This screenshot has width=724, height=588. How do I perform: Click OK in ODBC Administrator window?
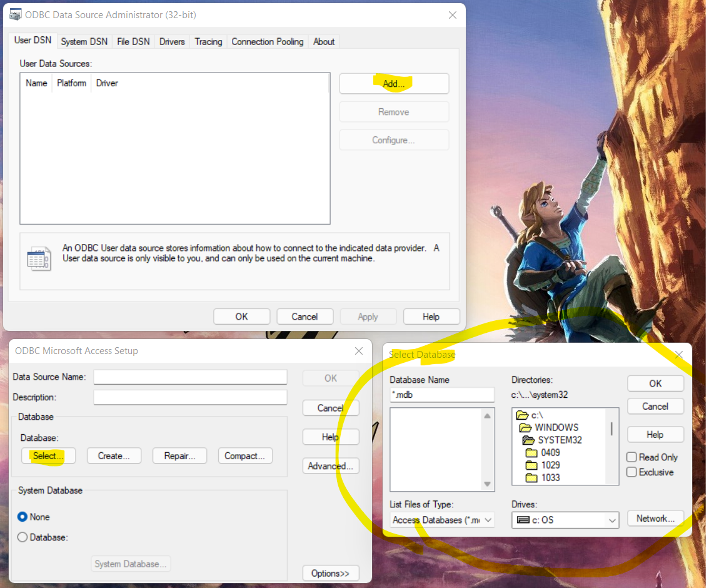[241, 317]
